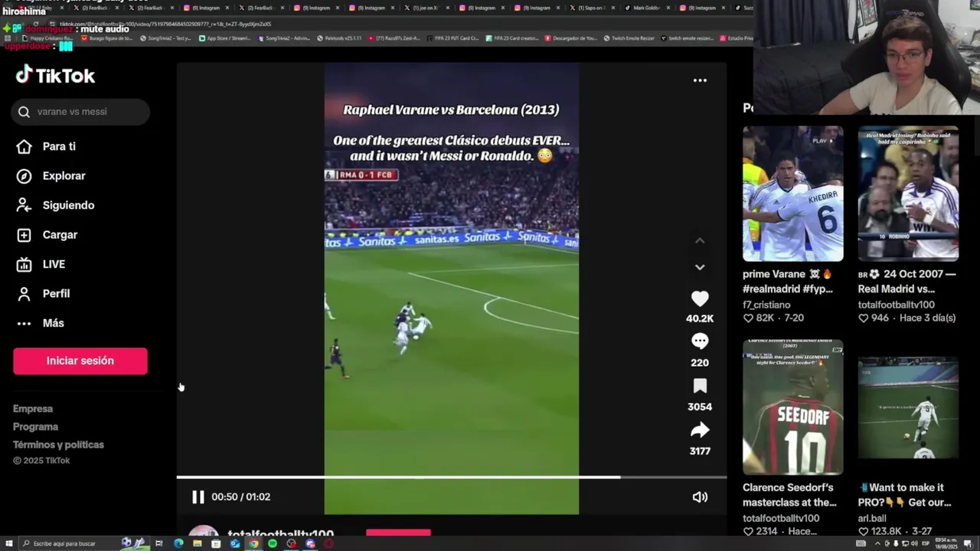Screen dimensions: 980x551
Task: Open Outlook mail from the taskbar
Action: point(235,543)
